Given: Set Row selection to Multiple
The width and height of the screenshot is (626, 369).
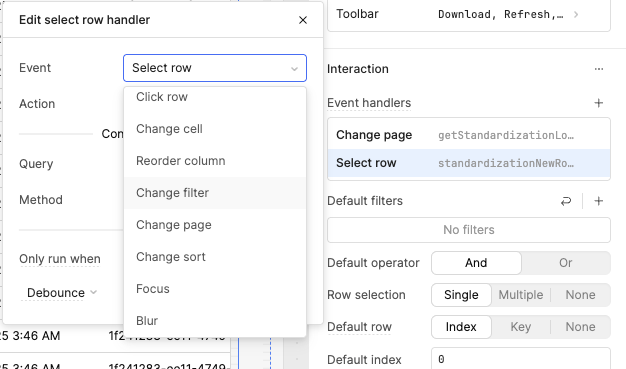Looking at the screenshot, I should [521, 295].
